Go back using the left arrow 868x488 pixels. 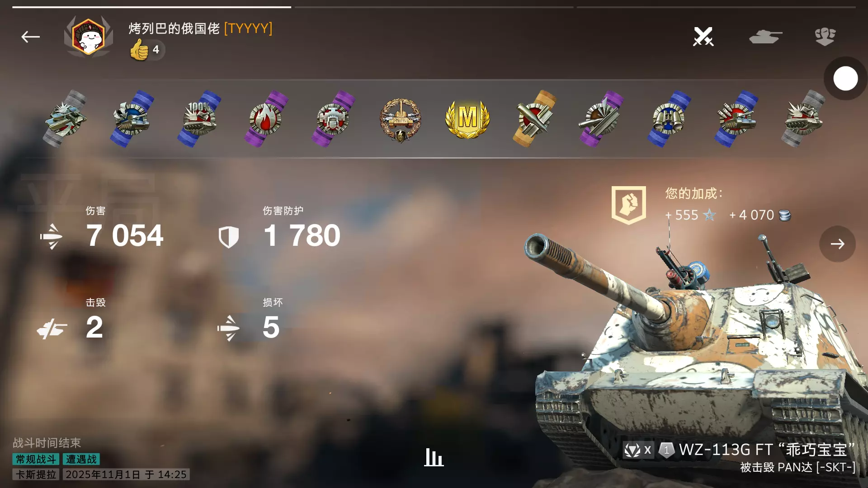point(30,37)
